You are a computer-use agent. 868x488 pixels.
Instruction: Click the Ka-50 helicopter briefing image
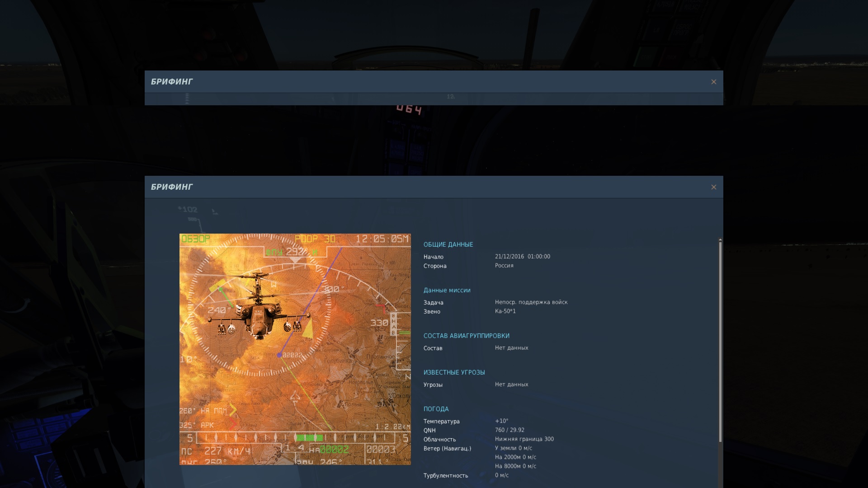(x=295, y=349)
